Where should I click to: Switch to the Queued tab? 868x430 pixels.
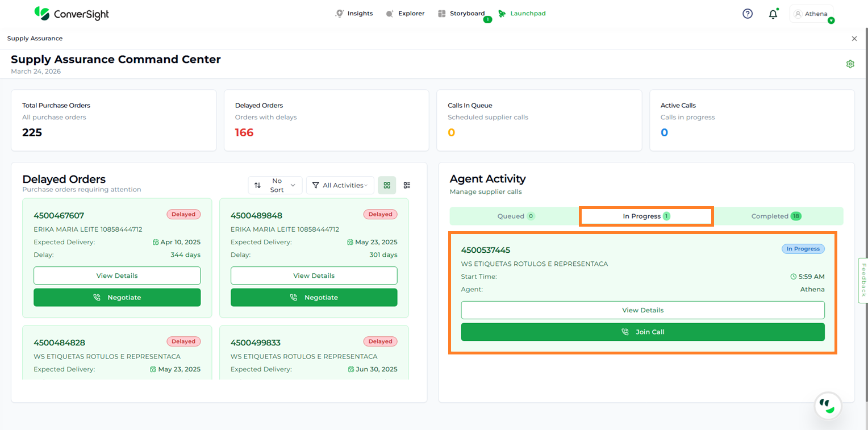[515, 216]
